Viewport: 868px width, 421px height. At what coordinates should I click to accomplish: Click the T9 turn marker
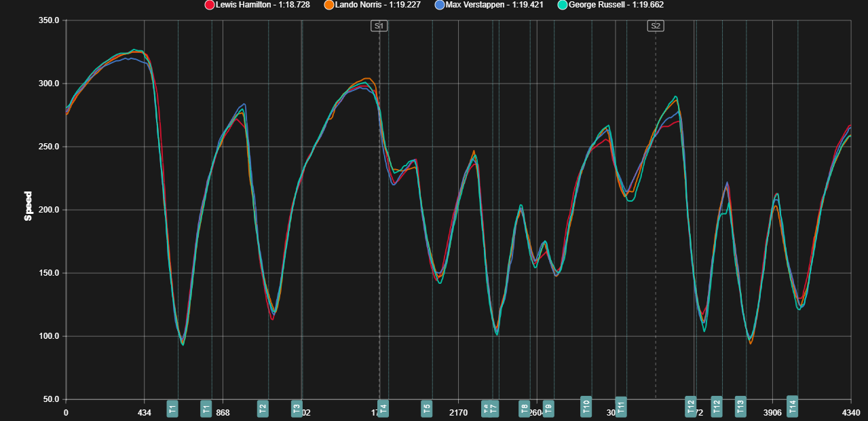pos(548,408)
